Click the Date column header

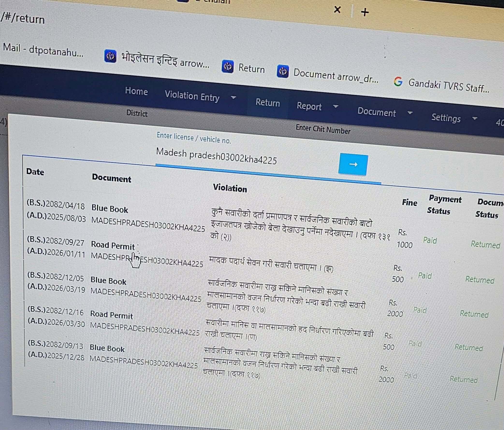coord(35,172)
